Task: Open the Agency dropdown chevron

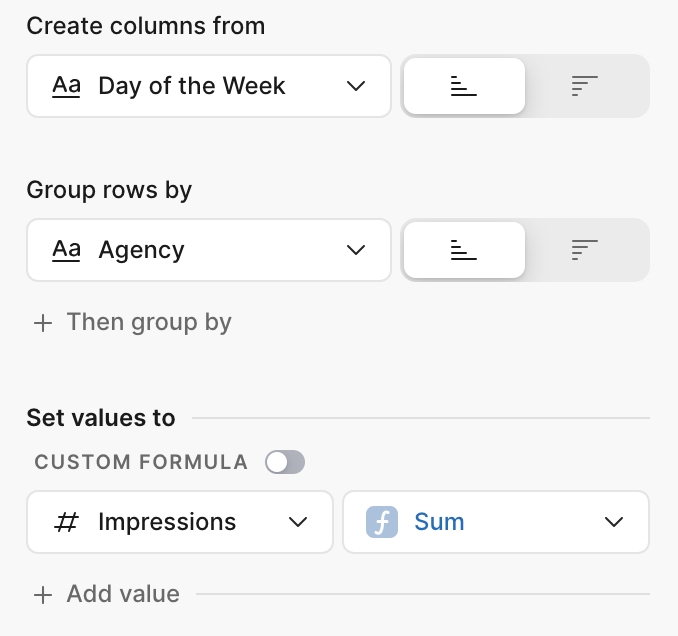Action: click(x=356, y=249)
